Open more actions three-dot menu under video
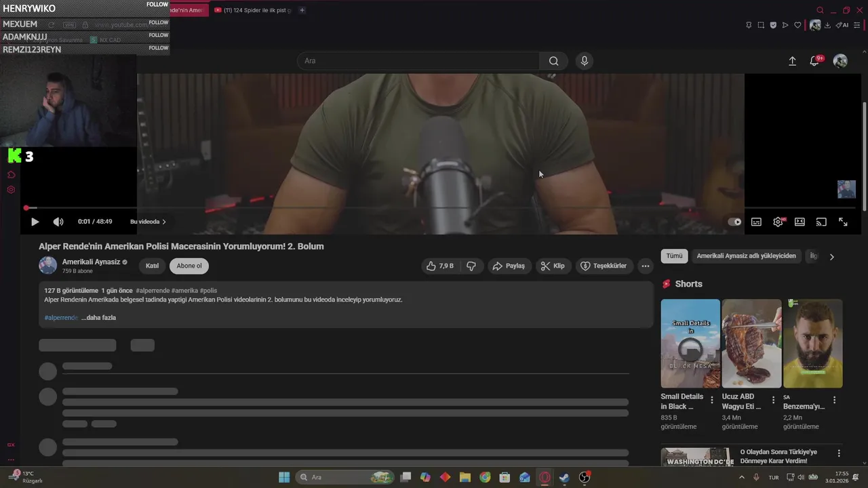This screenshot has width=868, height=488. [x=645, y=266]
